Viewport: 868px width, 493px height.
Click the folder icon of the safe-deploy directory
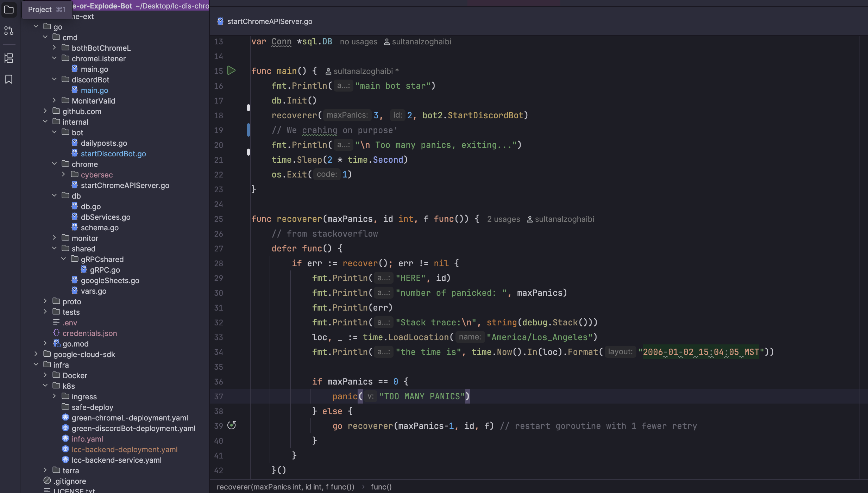pos(65,407)
